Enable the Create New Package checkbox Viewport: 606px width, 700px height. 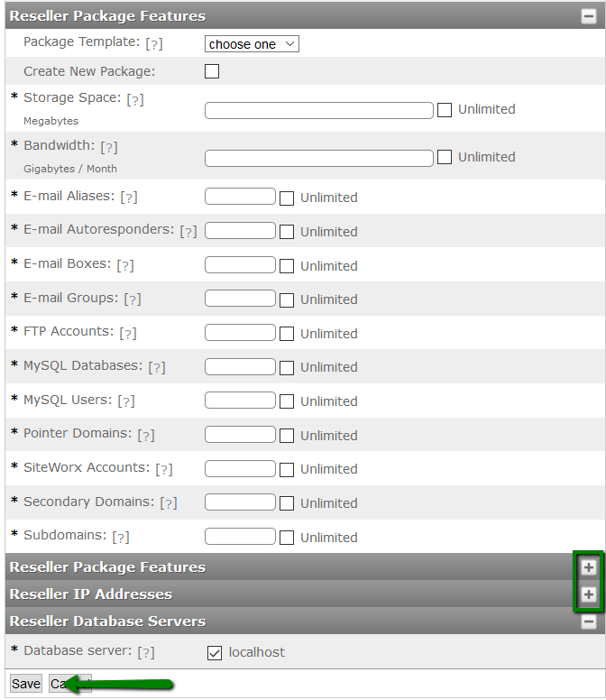[212, 71]
